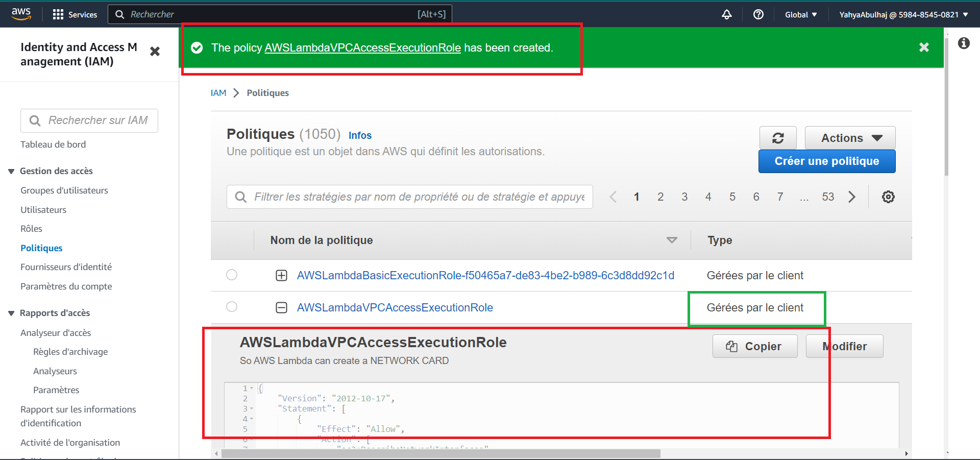This screenshot has width=980, height=460.
Task: Go to page 4 of policies
Action: click(708, 197)
